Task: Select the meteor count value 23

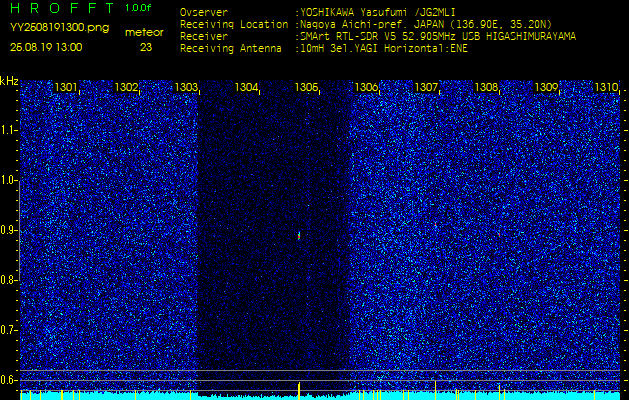Action: click(146, 47)
